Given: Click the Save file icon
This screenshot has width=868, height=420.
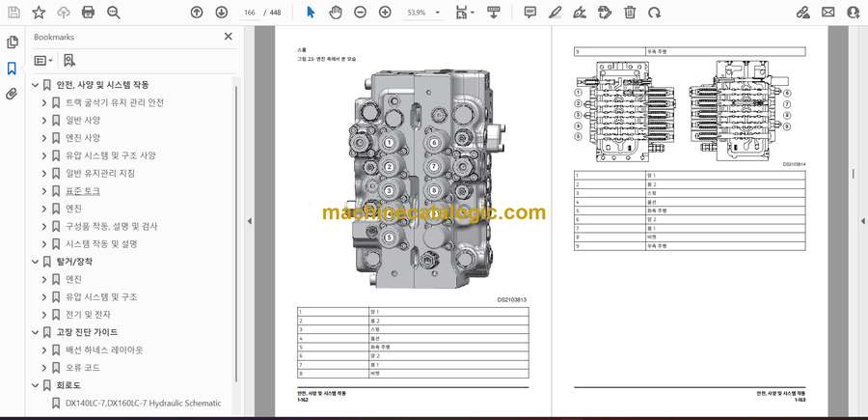Looking at the screenshot, I should tap(14, 13).
